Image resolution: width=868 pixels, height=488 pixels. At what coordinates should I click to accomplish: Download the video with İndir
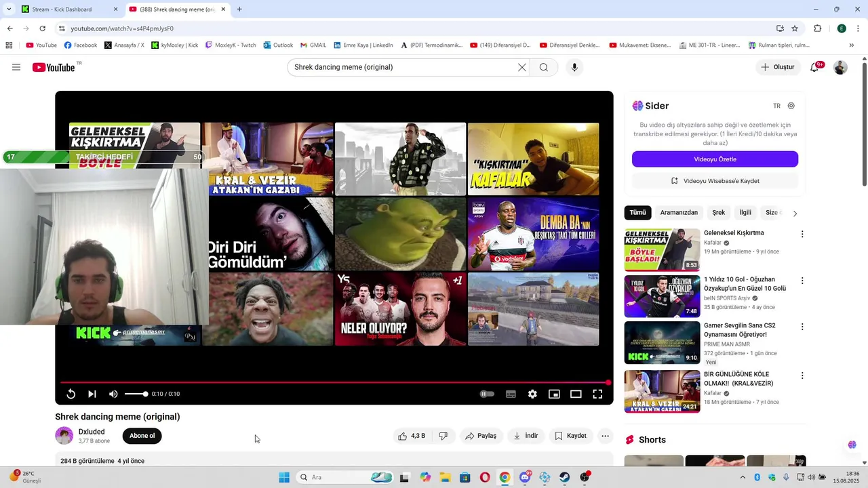pos(526,436)
